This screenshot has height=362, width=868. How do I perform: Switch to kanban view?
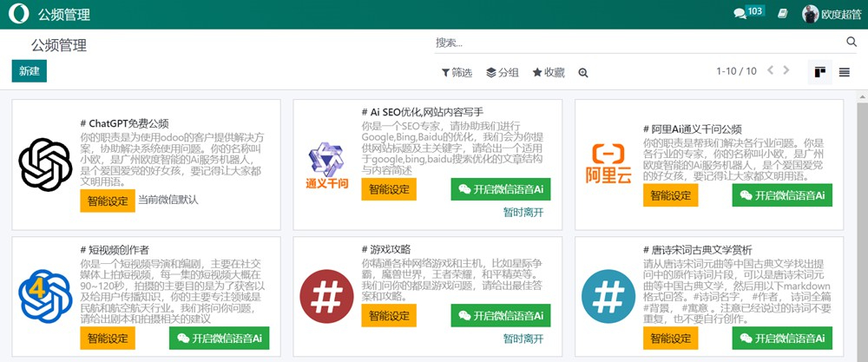point(820,72)
